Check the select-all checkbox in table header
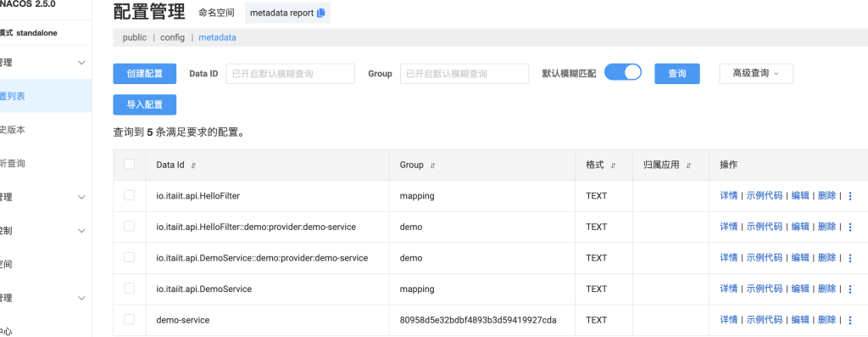868x337 pixels. (129, 164)
